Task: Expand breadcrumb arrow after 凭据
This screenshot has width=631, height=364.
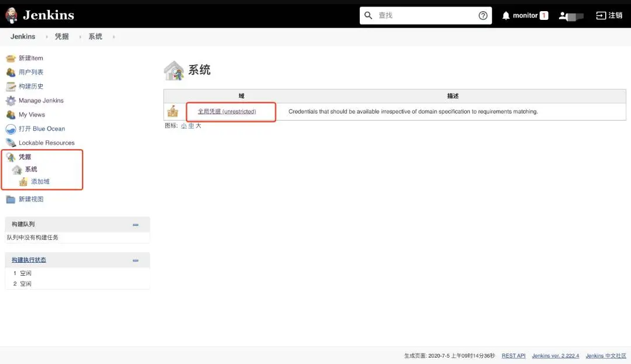Action: [x=79, y=37]
